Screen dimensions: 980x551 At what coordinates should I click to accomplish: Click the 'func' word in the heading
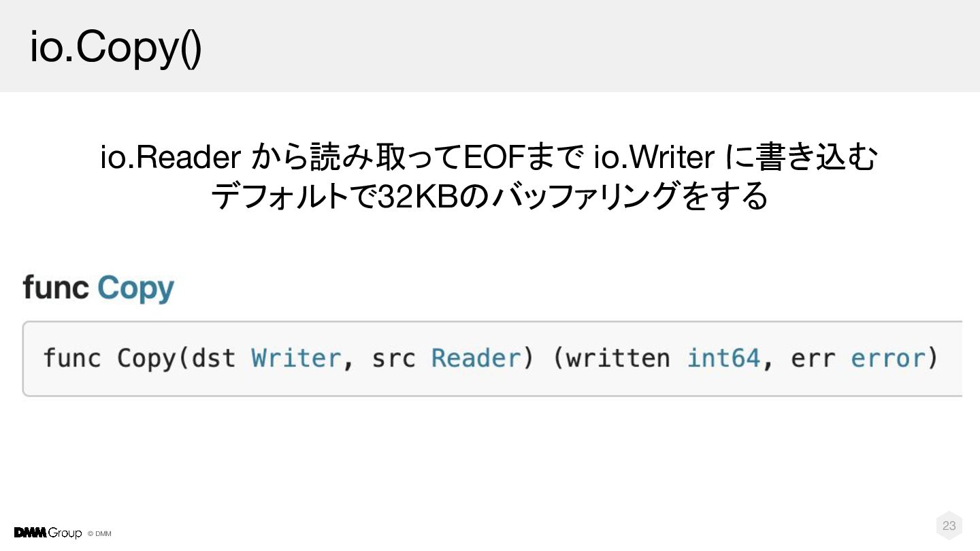56,288
